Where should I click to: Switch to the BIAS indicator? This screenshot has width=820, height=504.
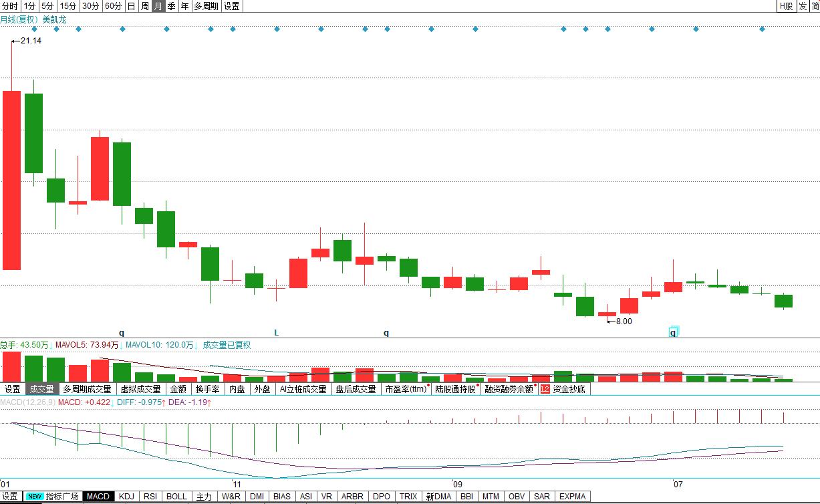coord(282,497)
